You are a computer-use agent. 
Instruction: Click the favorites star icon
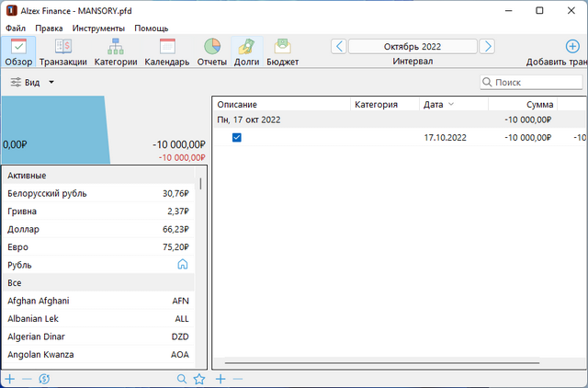click(x=199, y=379)
